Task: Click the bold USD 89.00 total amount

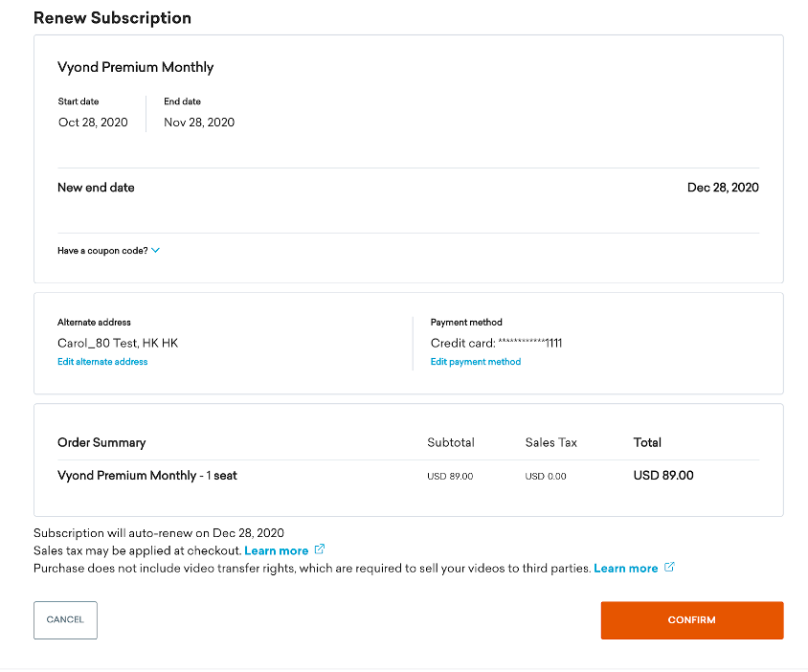Action: pyautogui.click(x=663, y=476)
